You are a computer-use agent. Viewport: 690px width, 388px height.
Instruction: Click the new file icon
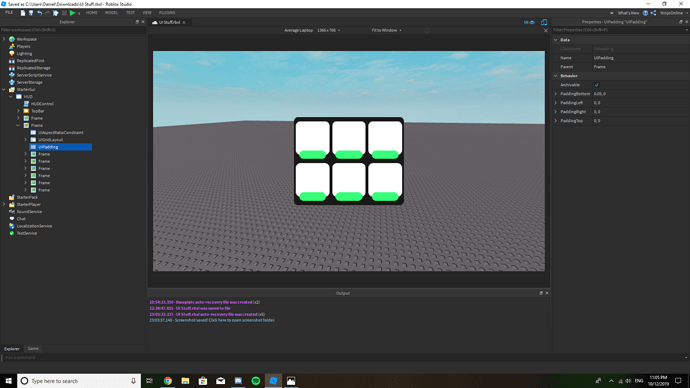coord(22,13)
